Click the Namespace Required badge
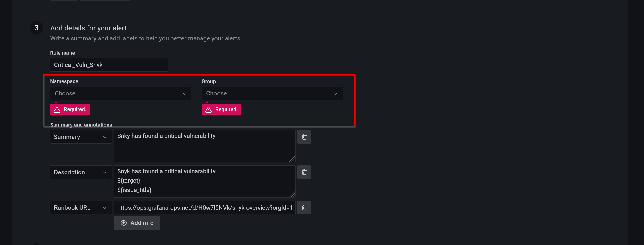The image size is (644, 245). [x=70, y=109]
